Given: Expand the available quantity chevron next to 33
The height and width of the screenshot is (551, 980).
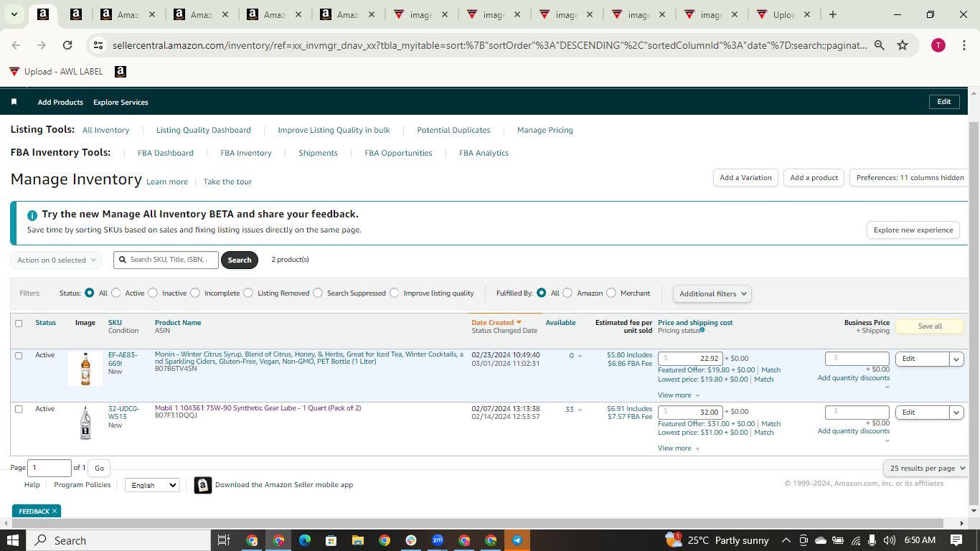Looking at the screenshot, I should point(580,410).
